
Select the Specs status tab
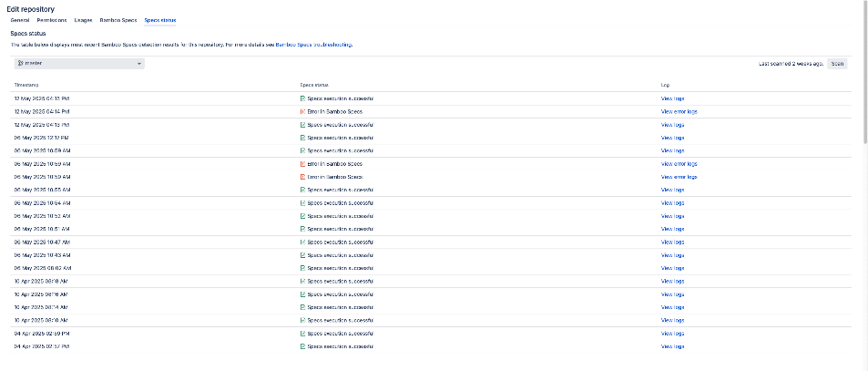click(x=160, y=20)
